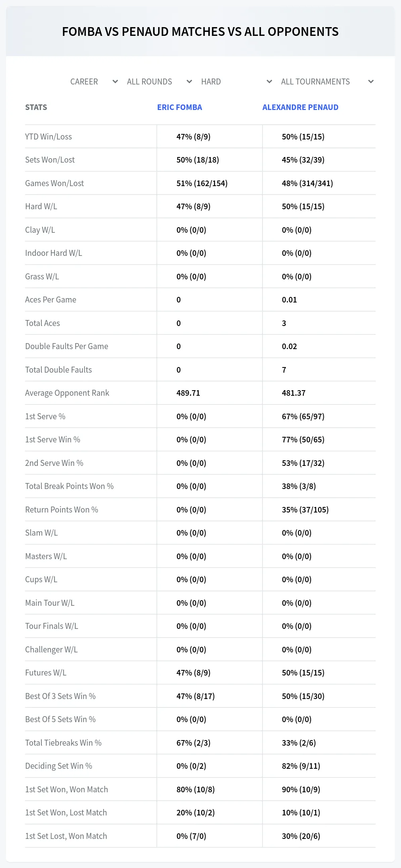Open the CAREER period dropdown
The width and height of the screenshot is (401, 868).
coord(94,82)
